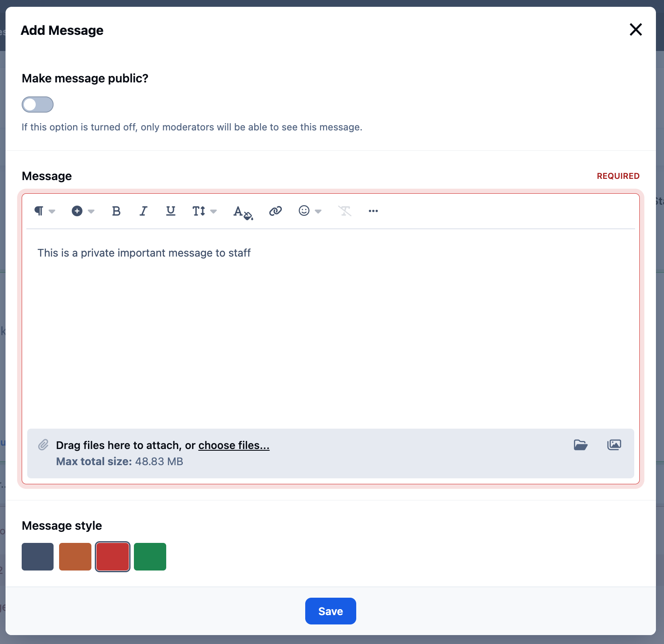The width and height of the screenshot is (664, 644).
Task: Click the REQUIRED label
Action: pos(618,176)
